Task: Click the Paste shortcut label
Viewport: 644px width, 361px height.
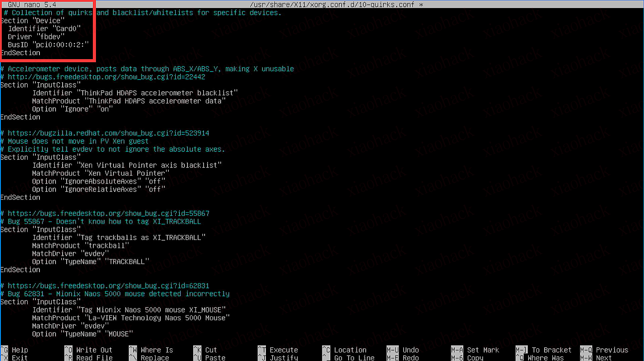Action: click(x=215, y=357)
